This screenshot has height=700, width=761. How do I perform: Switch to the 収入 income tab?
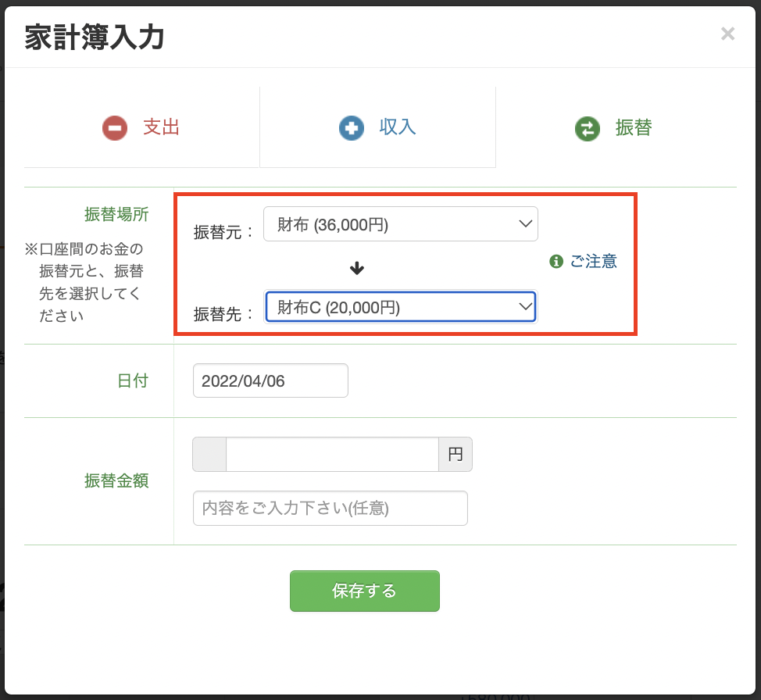point(377,127)
